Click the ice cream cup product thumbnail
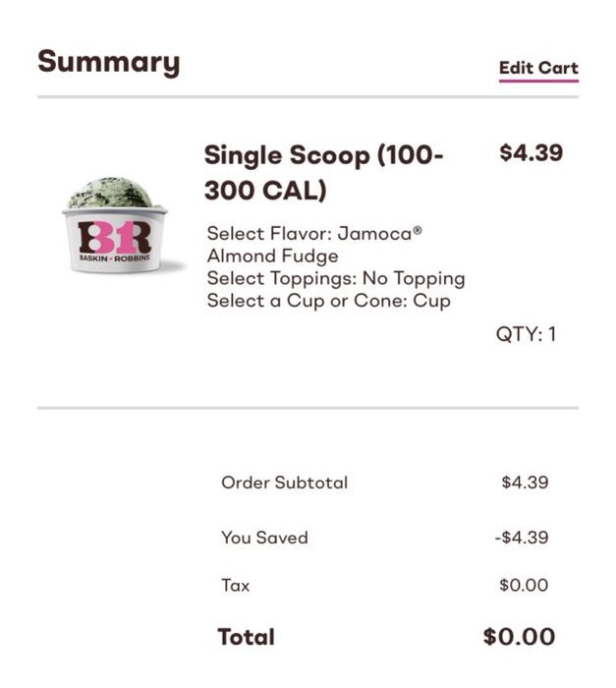The width and height of the screenshot is (616, 688). (115, 227)
